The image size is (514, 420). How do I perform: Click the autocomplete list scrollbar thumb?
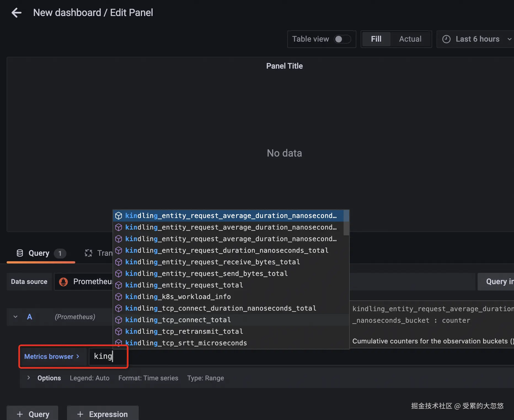[x=346, y=223]
